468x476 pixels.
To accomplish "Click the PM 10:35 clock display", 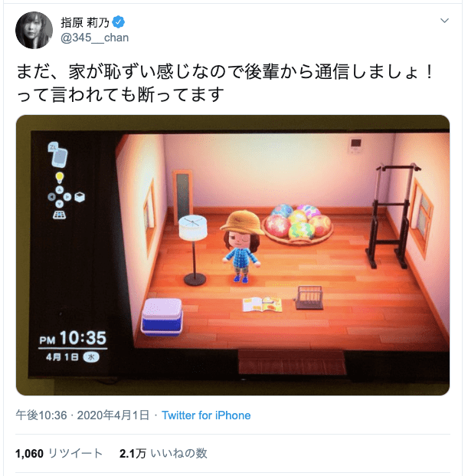I will pos(73,338).
